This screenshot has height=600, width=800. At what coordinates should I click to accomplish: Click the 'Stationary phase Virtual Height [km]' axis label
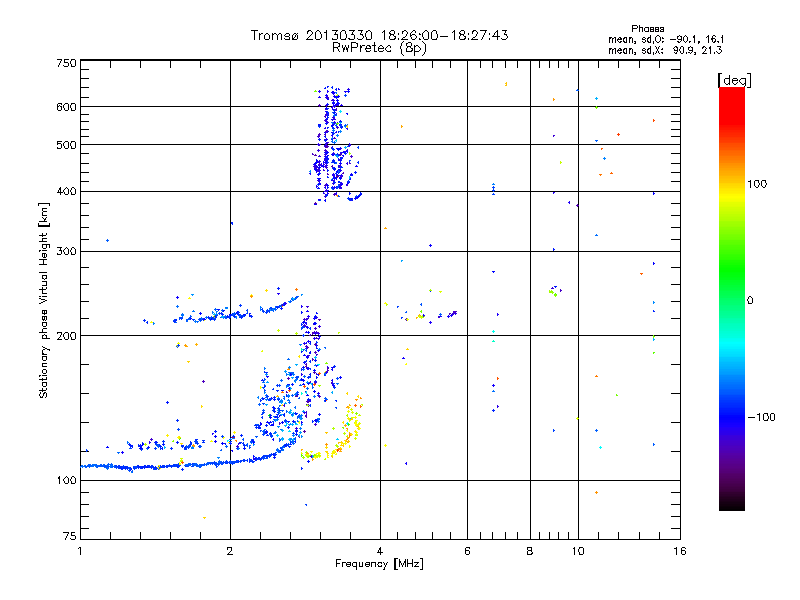(44, 301)
